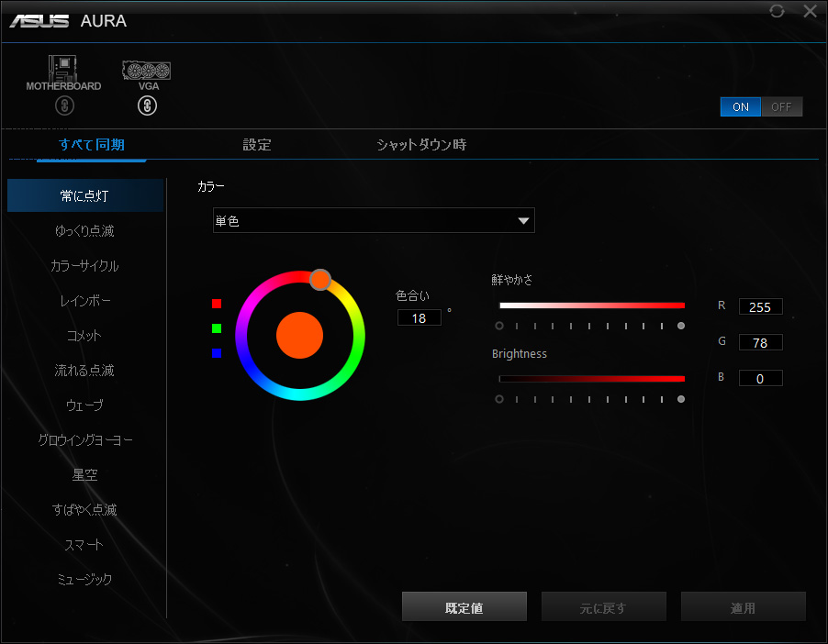The width and height of the screenshot is (828, 644).
Task: Pick the green preset color swatch
Action: click(x=217, y=328)
